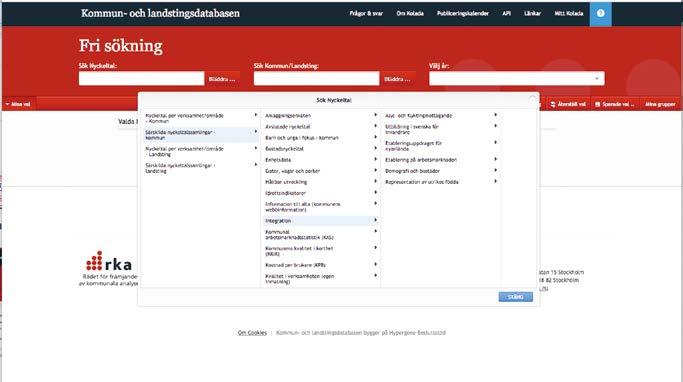683x382 pixels.
Task: Focus the Sök Kommun/Landsting input field
Action: click(316, 78)
